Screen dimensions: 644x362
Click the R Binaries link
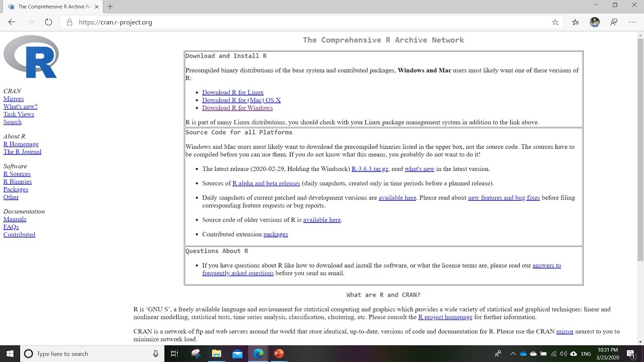18,182
